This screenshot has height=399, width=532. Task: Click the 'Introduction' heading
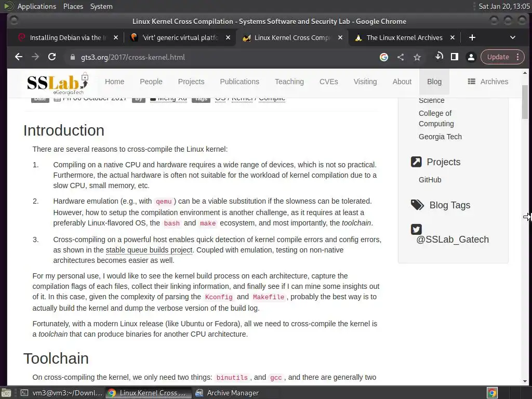click(64, 130)
